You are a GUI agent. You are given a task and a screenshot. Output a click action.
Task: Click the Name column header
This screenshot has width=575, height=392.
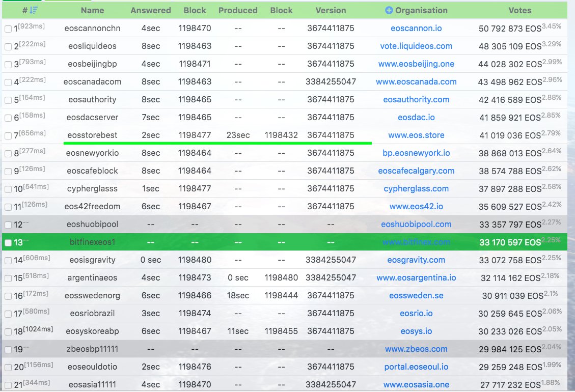(x=92, y=10)
